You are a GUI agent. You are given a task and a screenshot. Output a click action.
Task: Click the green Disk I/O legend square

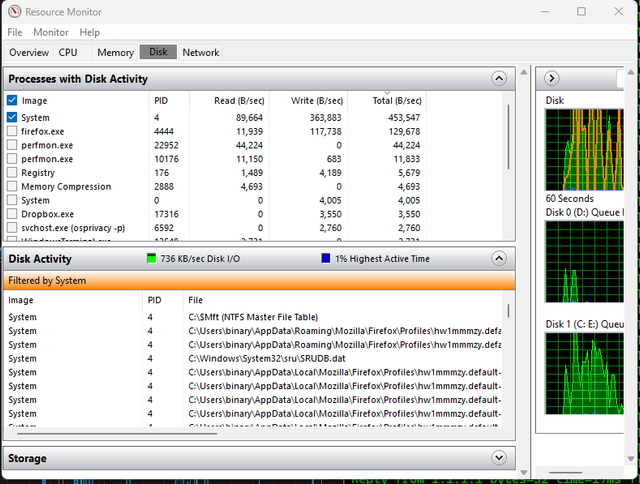click(x=151, y=258)
